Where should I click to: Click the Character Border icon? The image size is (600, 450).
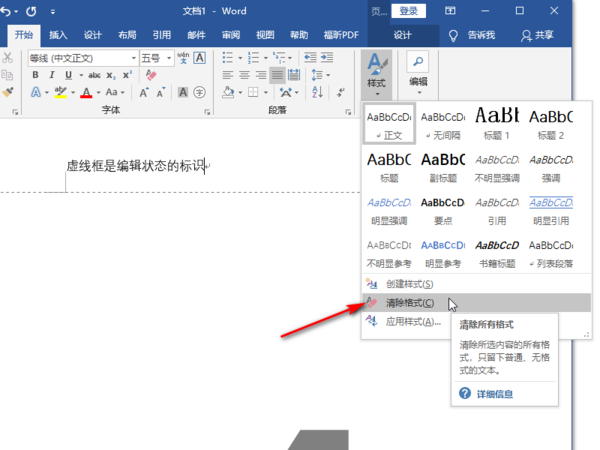[199, 58]
